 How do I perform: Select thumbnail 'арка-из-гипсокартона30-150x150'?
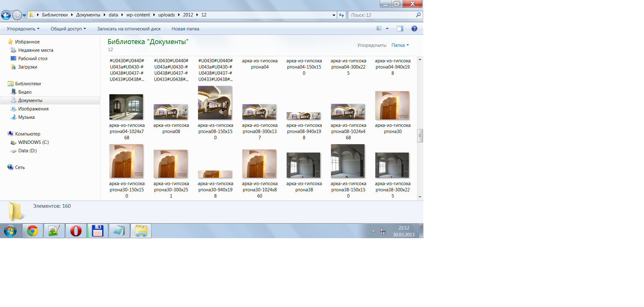click(126, 161)
